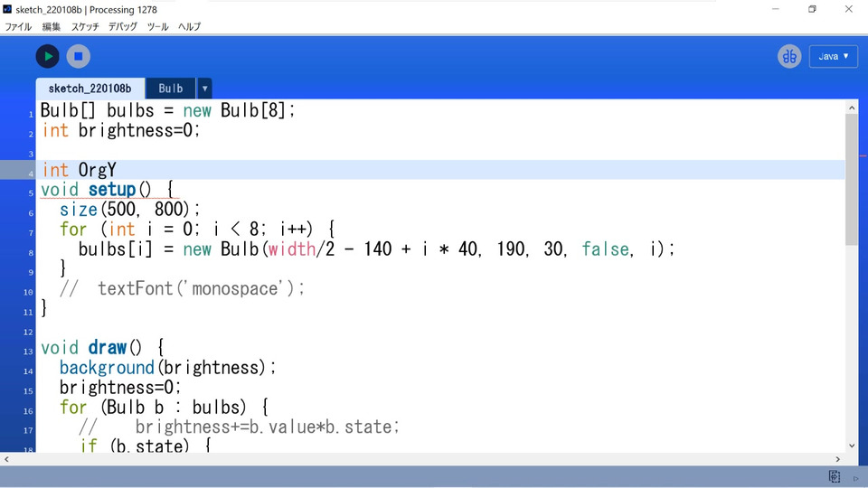Click the small arrow icon at bottom-right
Screen dimensions: 868x488
point(856,478)
